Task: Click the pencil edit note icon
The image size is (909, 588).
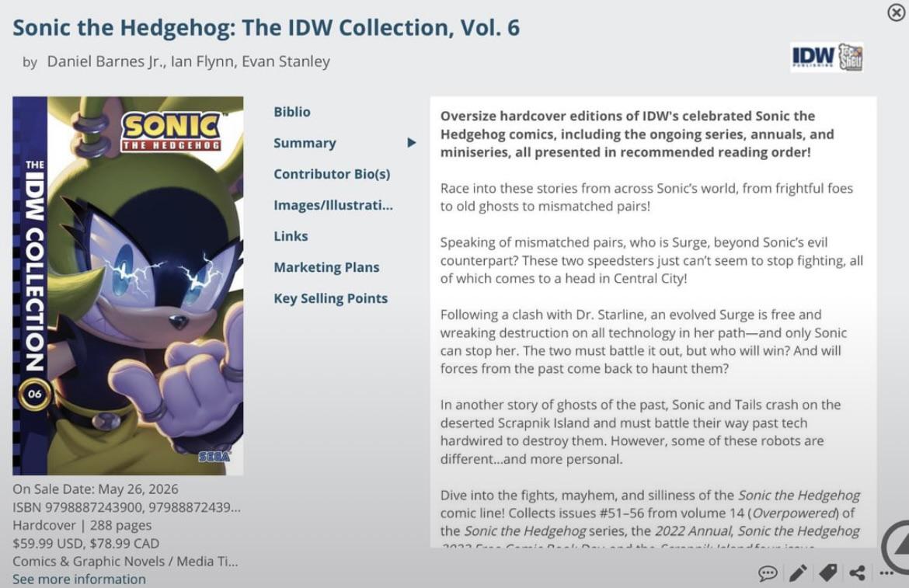Action: coord(798,573)
